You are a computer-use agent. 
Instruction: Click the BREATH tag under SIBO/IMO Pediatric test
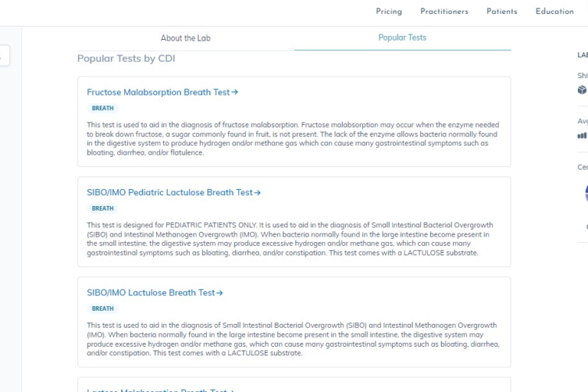[x=103, y=209]
